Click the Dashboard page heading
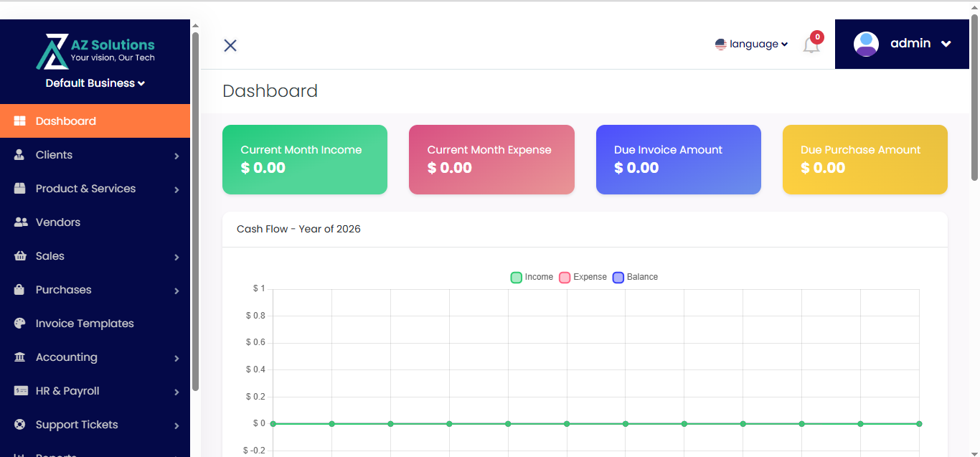The image size is (980, 457). (270, 91)
